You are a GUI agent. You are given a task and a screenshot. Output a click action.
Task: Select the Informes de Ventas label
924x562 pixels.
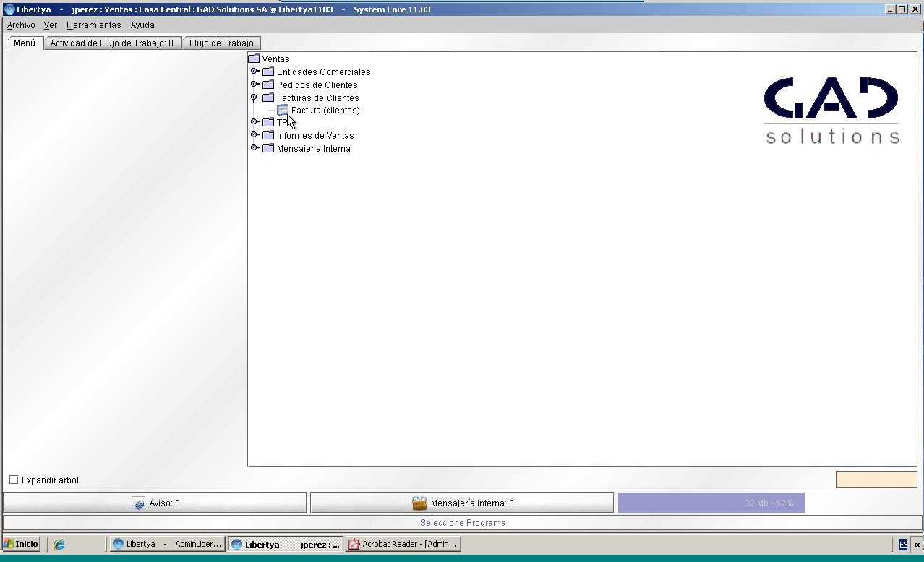coord(315,136)
